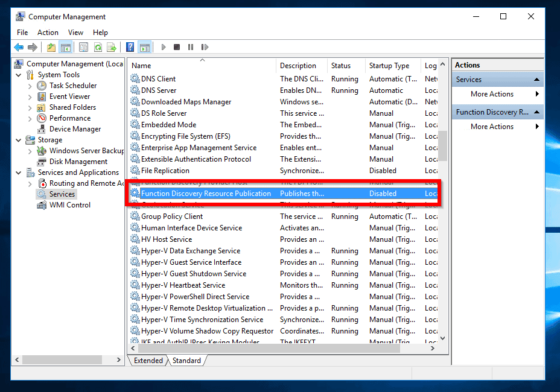Select Event Viewer in the console tree
560x392 pixels.
[x=69, y=96]
